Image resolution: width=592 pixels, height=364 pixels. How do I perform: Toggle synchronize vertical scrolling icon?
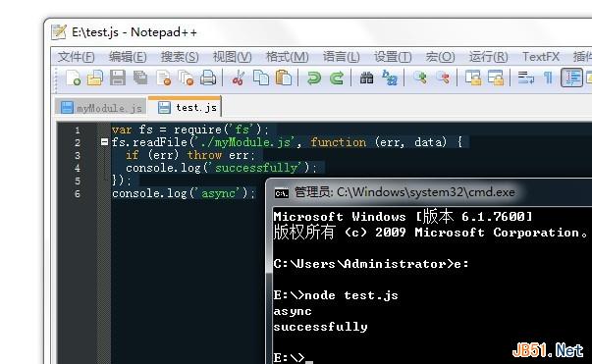pos(473,78)
